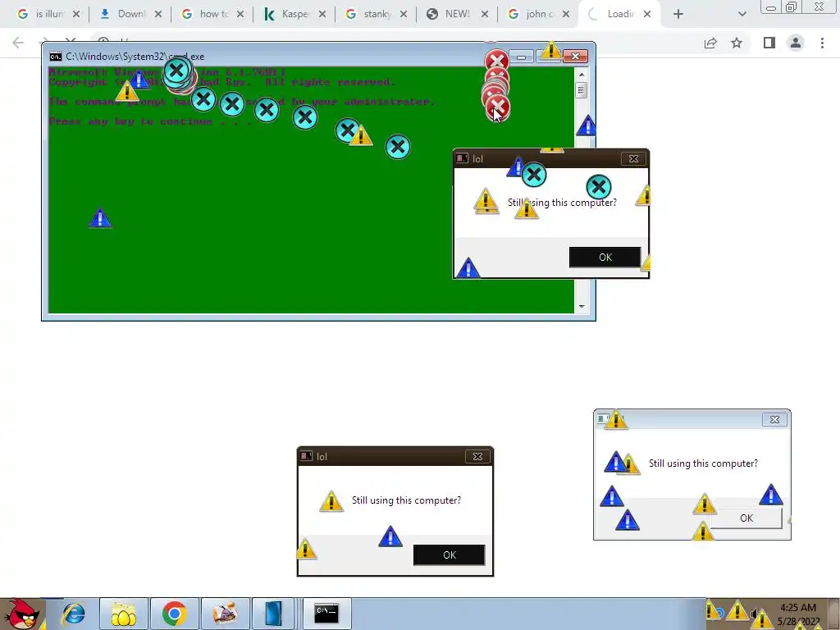
Task: Open the Chrome three-dot menu
Action: (x=822, y=43)
